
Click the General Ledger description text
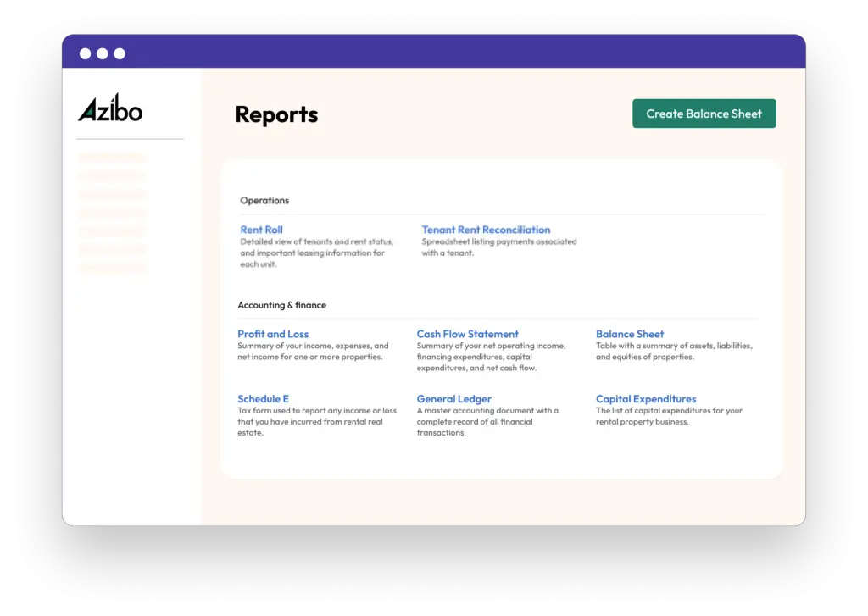(x=487, y=422)
